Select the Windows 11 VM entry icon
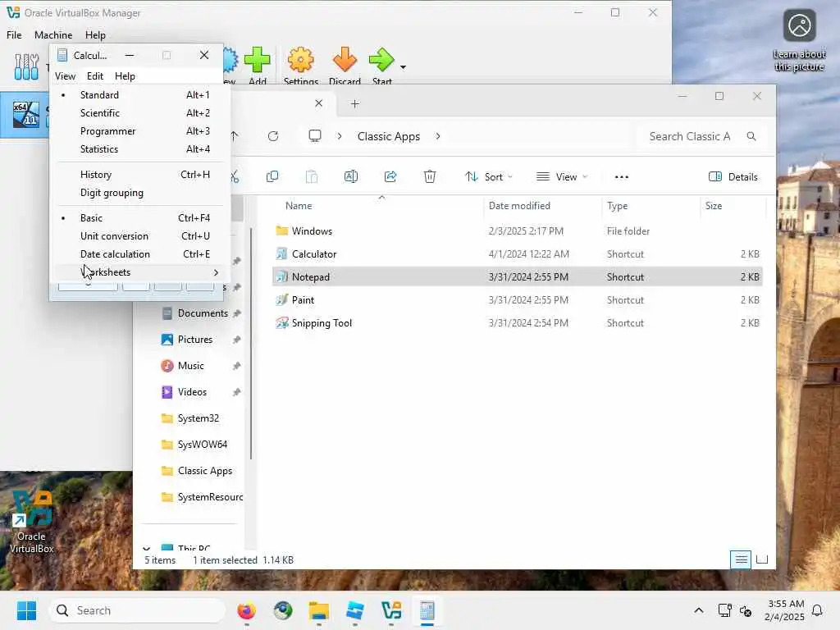 (x=25, y=114)
